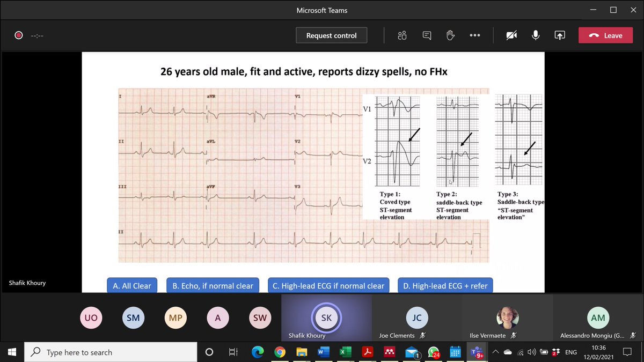Screen dimensions: 644x362
Task: Open the meeting chat conversation
Action: pyautogui.click(x=426, y=35)
